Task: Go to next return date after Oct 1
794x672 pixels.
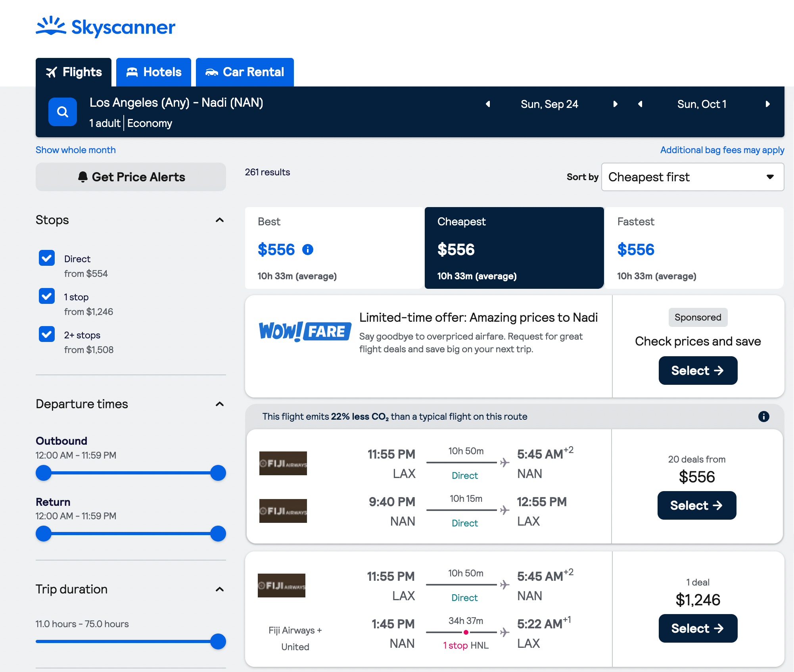Action: point(767,104)
